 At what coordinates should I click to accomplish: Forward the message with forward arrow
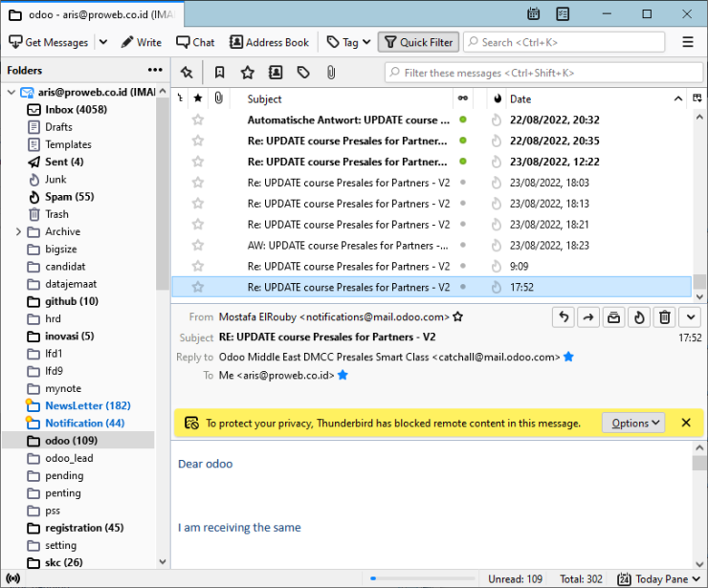[x=588, y=317]
